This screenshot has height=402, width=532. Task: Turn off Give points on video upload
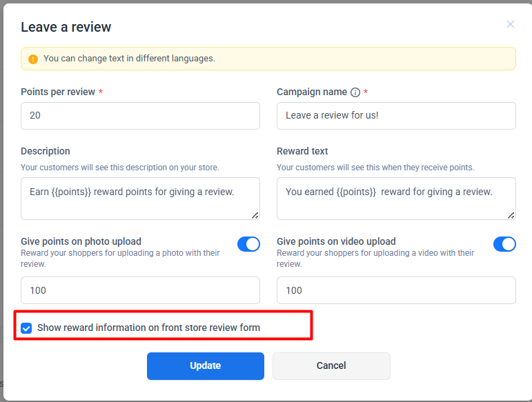[x=504, y=244]
